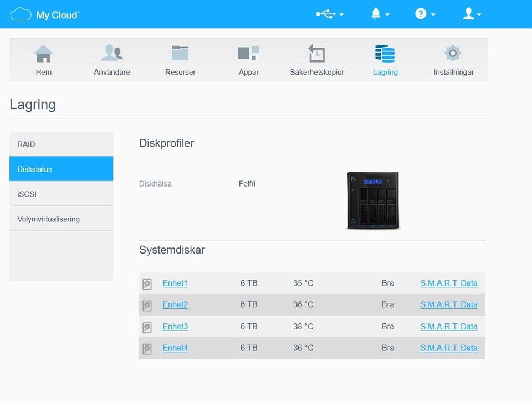Expand the notifications bell dropdown
The image size is (532, 403).
pos(380,14)
